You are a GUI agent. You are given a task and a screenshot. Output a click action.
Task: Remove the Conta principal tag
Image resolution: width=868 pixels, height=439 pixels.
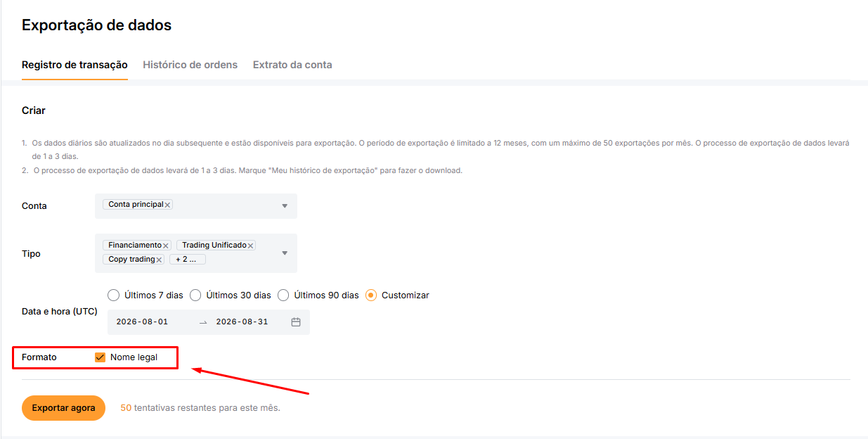[x=167, y=205]
